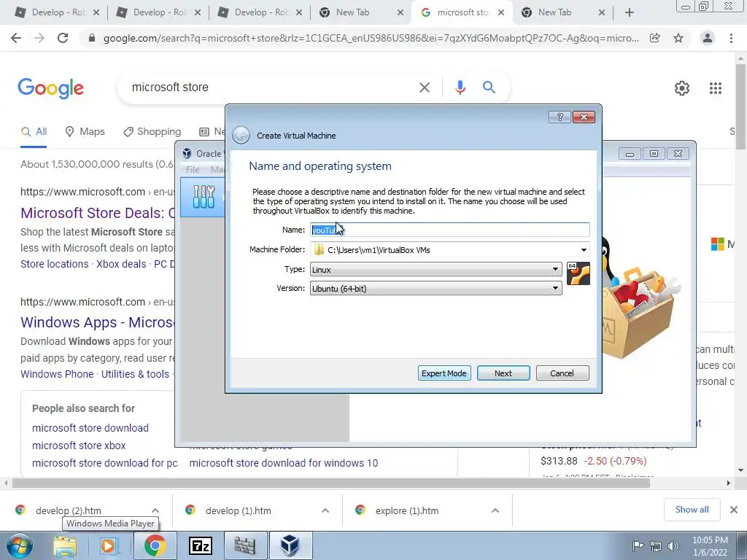Viewport: 747px width, 560px height.
Task: Launch Windows Media Player from taskbar
Action: pyautogui.click(x=109, y=545)
